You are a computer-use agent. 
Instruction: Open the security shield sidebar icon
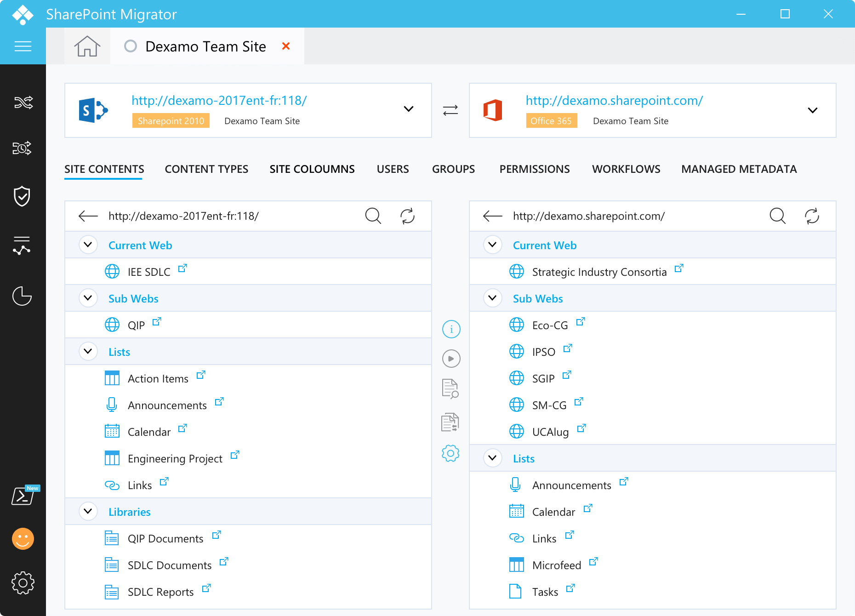pos(22,196)
